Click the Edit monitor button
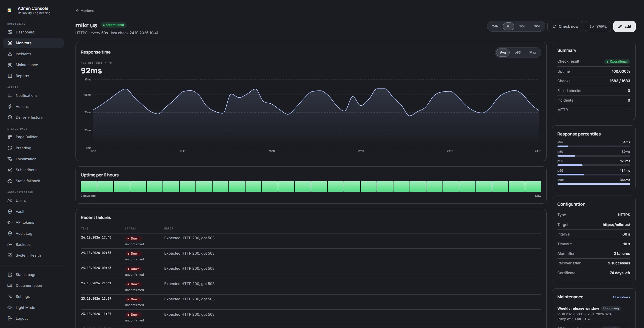644x328 pixels. point(624,26)
